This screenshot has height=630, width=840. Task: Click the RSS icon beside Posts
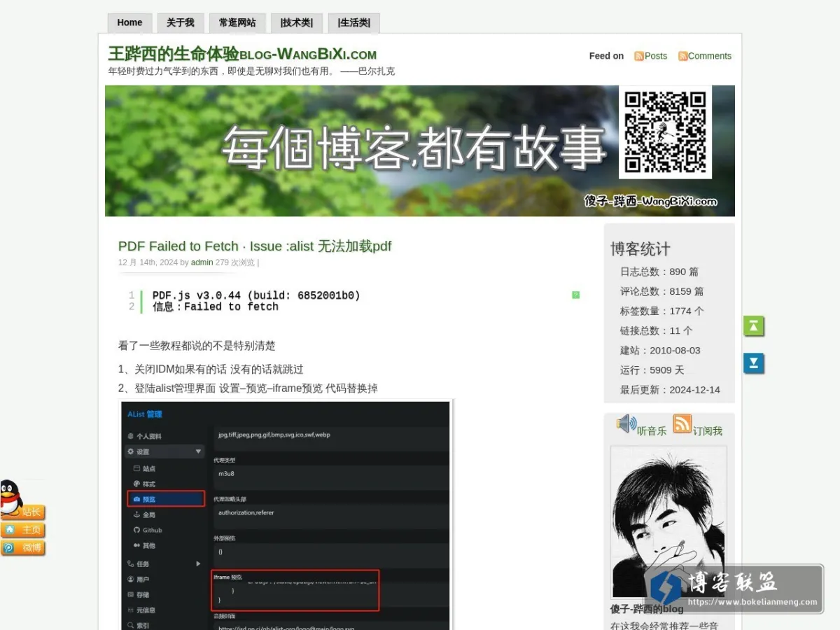(x=639, y=56)
